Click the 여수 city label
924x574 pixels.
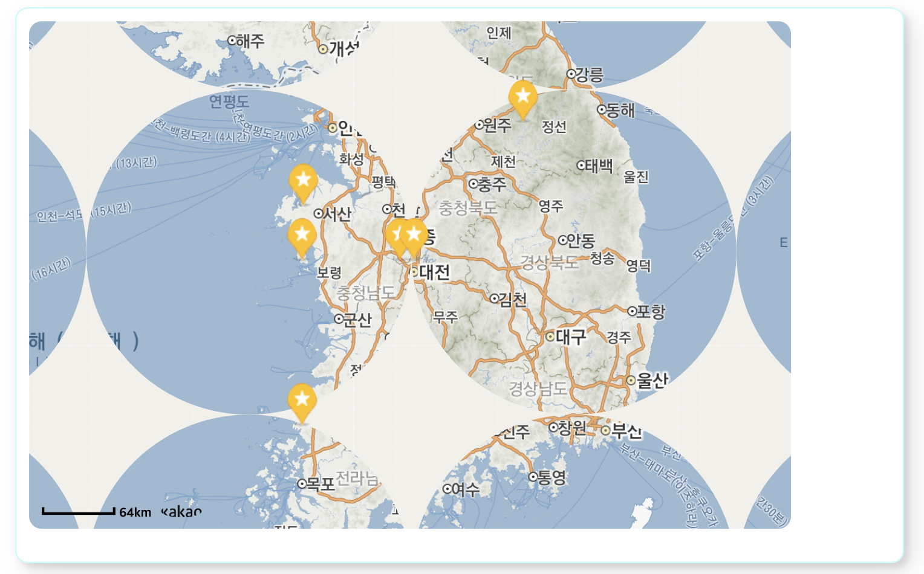tap(466, 489)
